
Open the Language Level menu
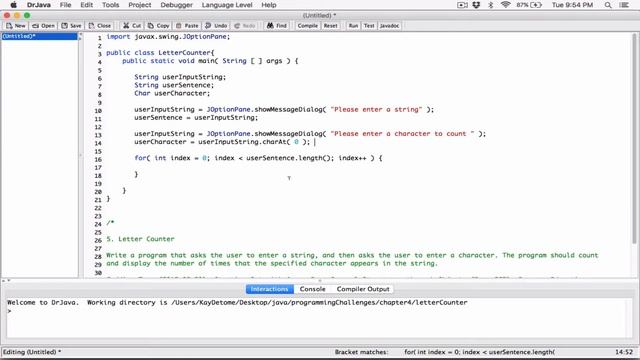[x=227, y=5]
